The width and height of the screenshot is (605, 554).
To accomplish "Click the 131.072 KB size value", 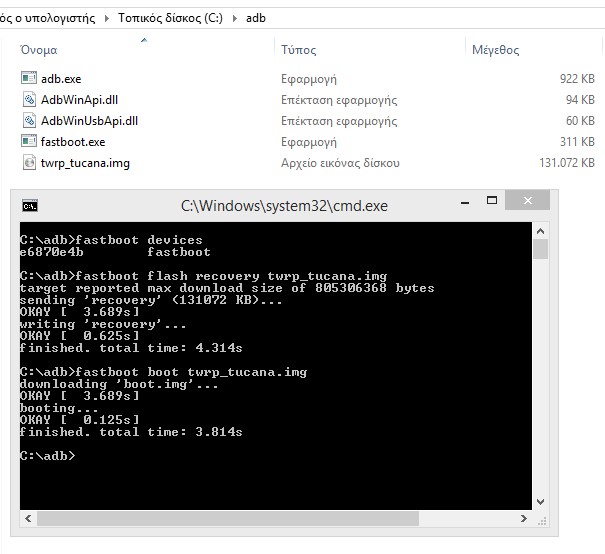I will coord(567,163).
